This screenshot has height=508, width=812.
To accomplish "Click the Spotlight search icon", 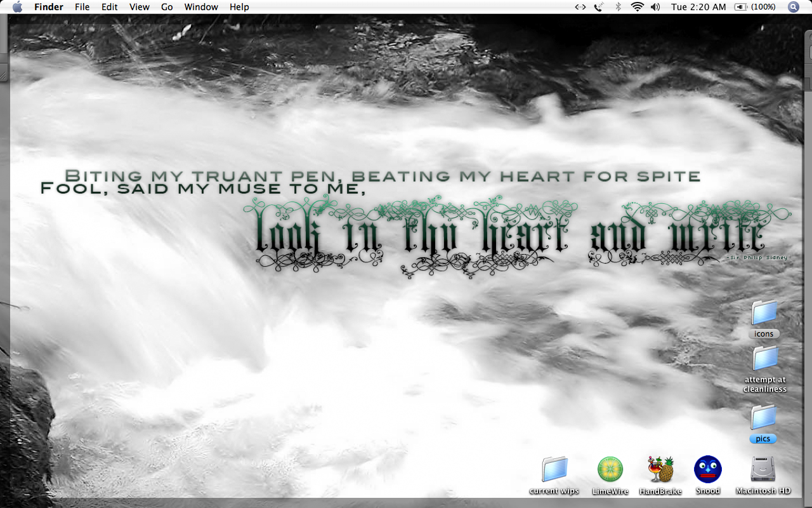I will tap(794, 7).
